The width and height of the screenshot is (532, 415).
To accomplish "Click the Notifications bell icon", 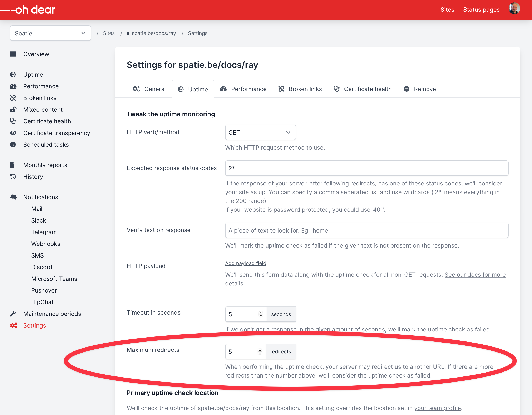I will 14,197.
